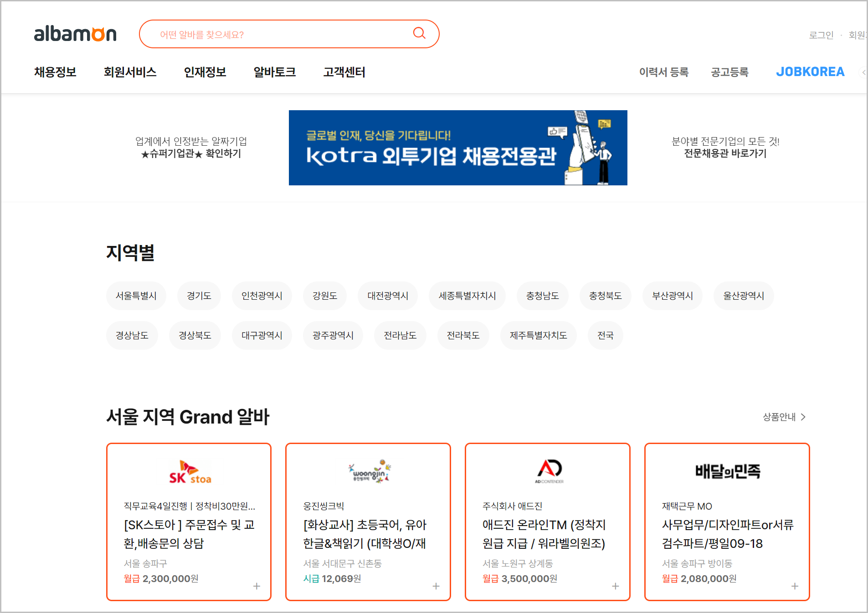
Task: Click company name 웅진씽크빅
Action: coord(324,506)
